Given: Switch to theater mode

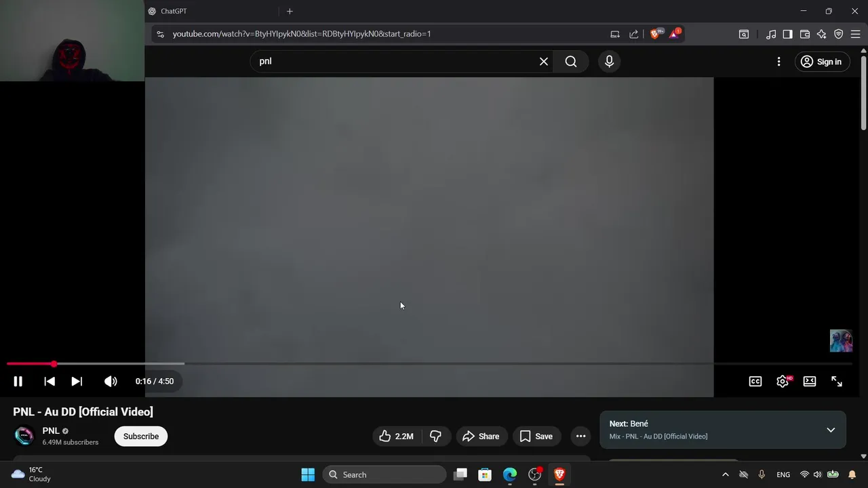Looking at the screenshot, I should tap(810, 382).
